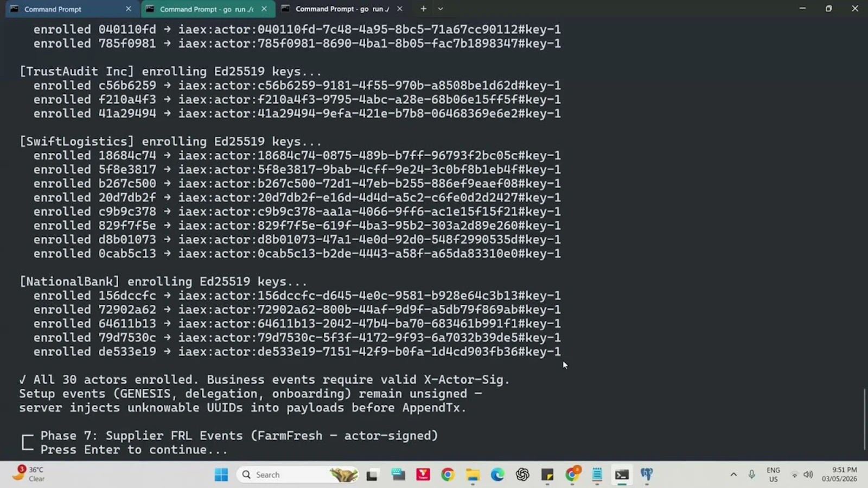Image resolution: width=868 pixels, height=488 pixels.
Task: Click the 'enrolled 156dccfc' line
Action: pyautogui.click(x=297, y=296)
